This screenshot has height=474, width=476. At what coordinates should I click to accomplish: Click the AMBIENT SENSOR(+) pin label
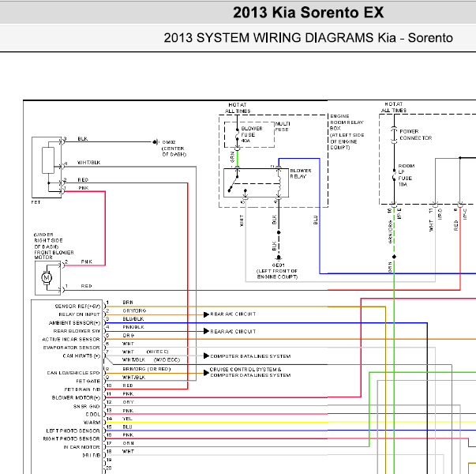74,322
